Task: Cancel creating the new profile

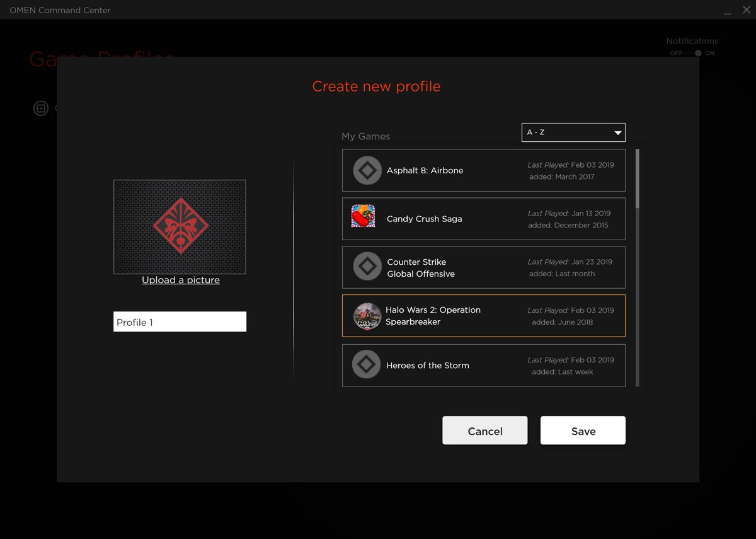Action: 484,431
